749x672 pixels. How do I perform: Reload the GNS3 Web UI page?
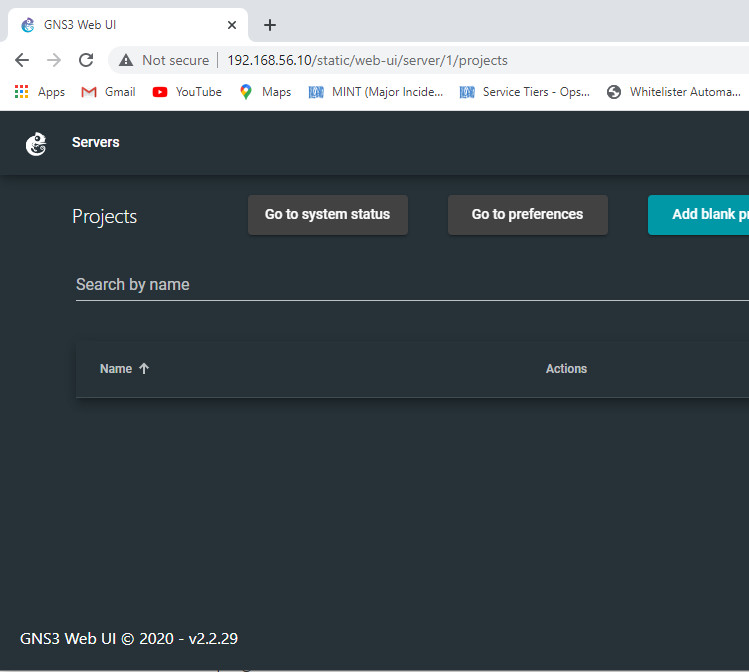click(86, 60)
